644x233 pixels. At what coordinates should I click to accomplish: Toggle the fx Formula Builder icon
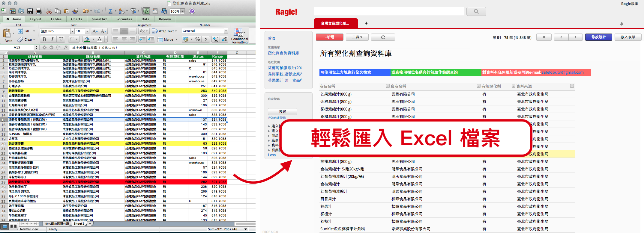pyautogui.click(x=146, y=11)
